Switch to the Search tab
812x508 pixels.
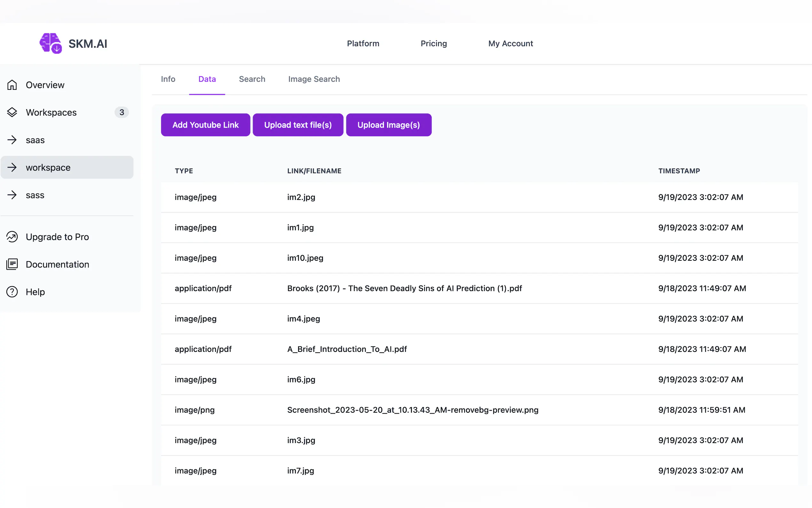pos(252,79)
